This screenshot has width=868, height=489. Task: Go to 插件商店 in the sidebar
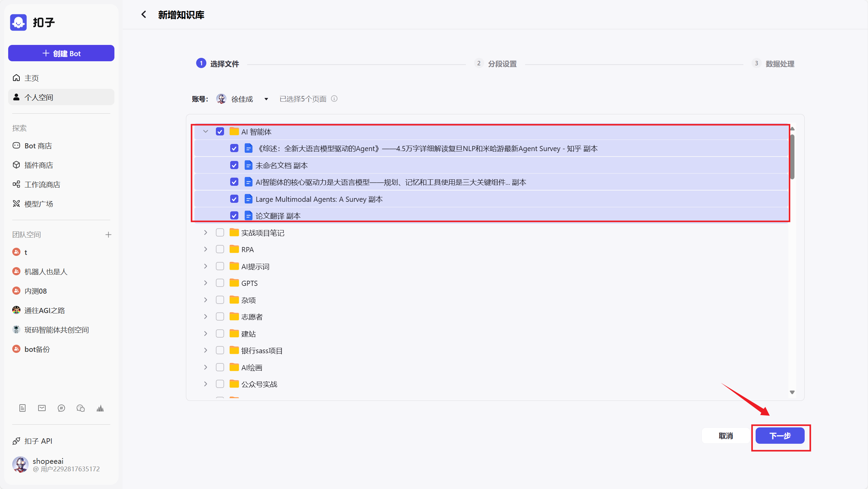pos(39,165)
